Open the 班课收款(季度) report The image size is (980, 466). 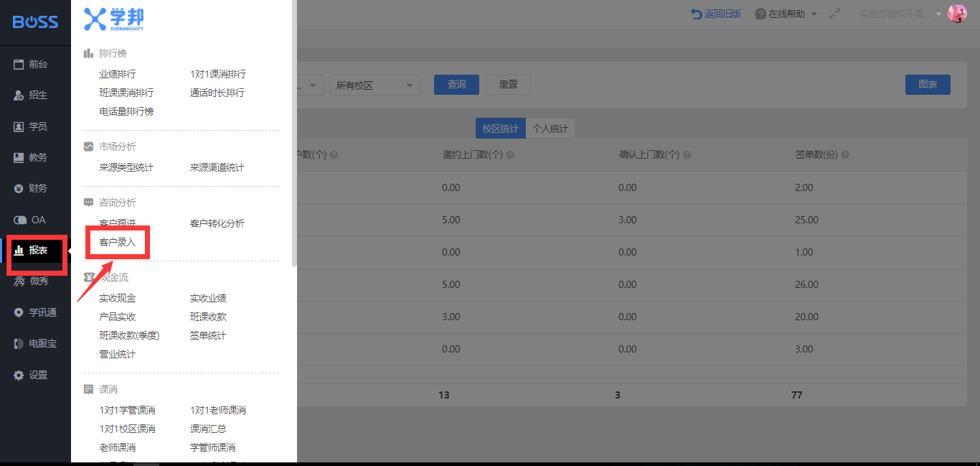click(129, 335)
